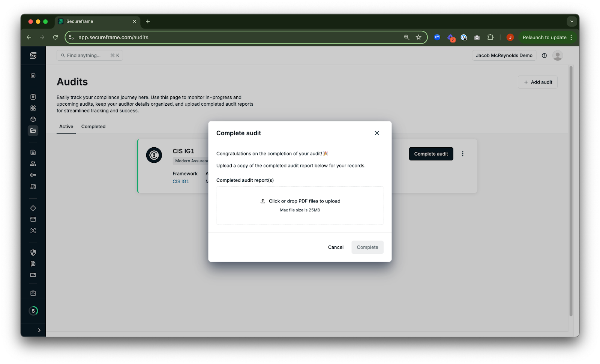This screenshot has height=364, width=600.
Task: Click the CIS IG1 audit logo thumbnail
Action: [x=154, y=155]
